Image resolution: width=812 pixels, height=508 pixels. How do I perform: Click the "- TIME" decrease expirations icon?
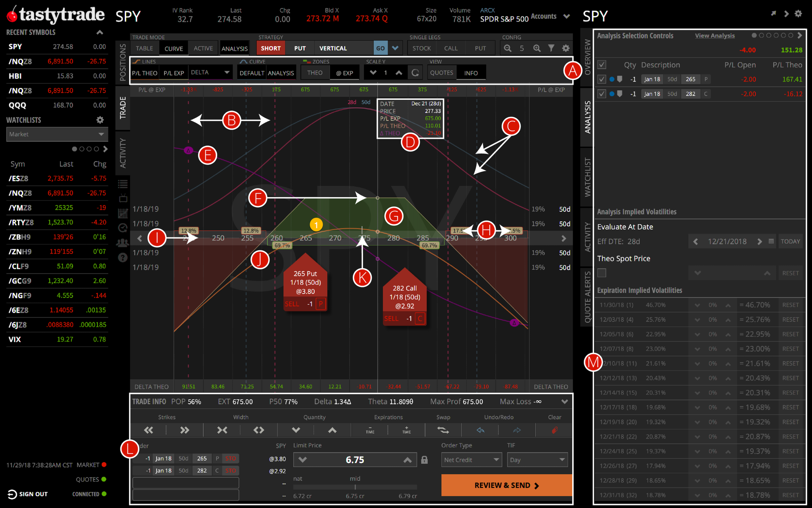click(x=370, y=430)
